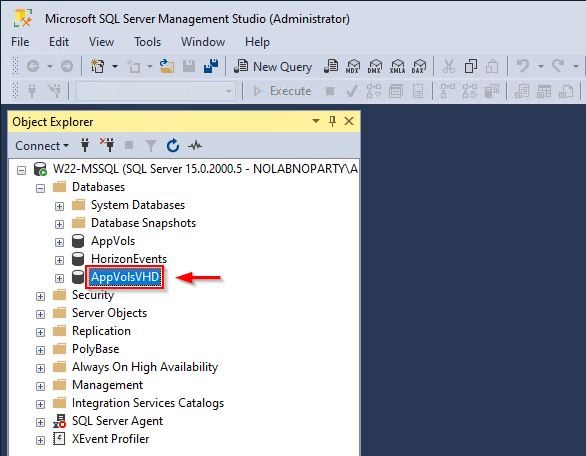
Task: Open the Window menu
Action: [x=203, y=41]
